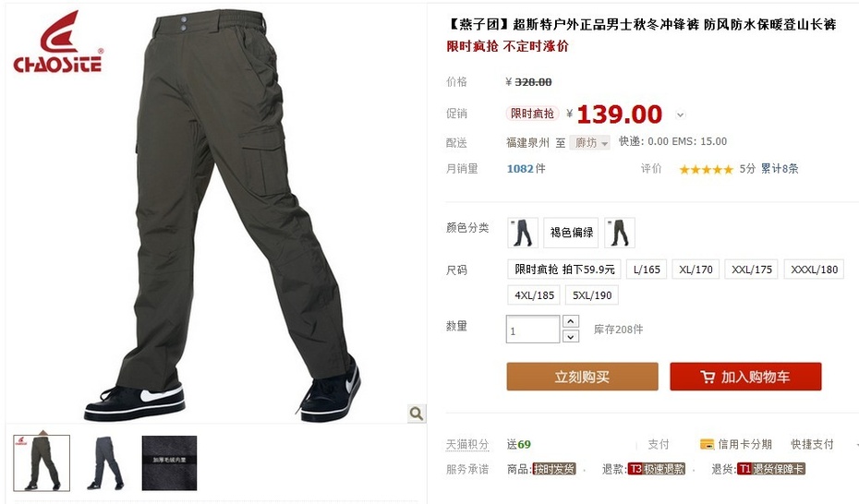This screenshot has height=504, width=859.
Task: Click the quantity input field
Action: click(533, 330)
